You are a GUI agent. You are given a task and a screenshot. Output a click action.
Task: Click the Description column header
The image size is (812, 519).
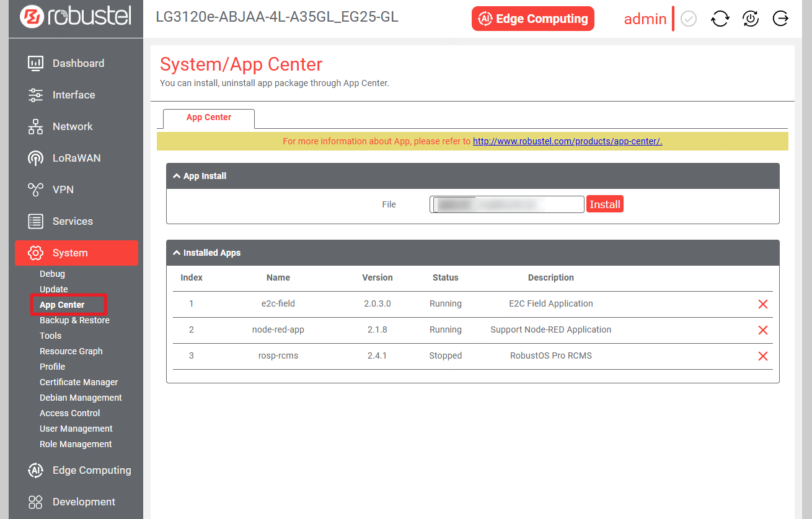tap(551, 277)
